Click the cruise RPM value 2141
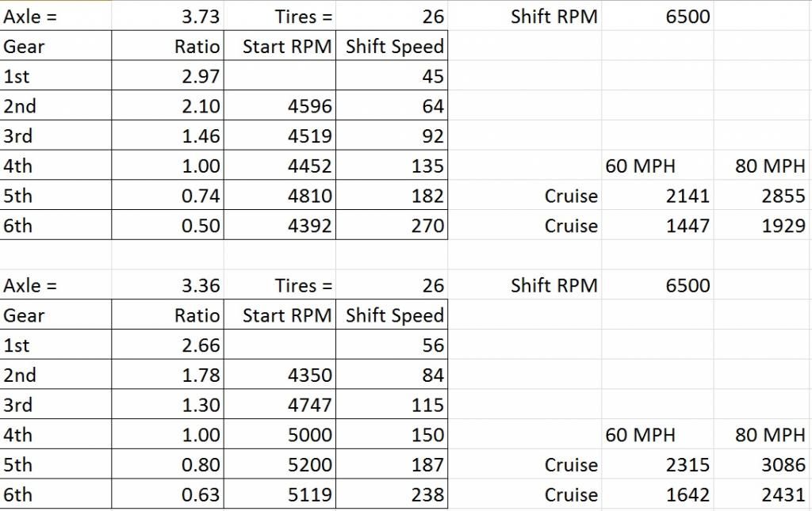 pos(688,196)
